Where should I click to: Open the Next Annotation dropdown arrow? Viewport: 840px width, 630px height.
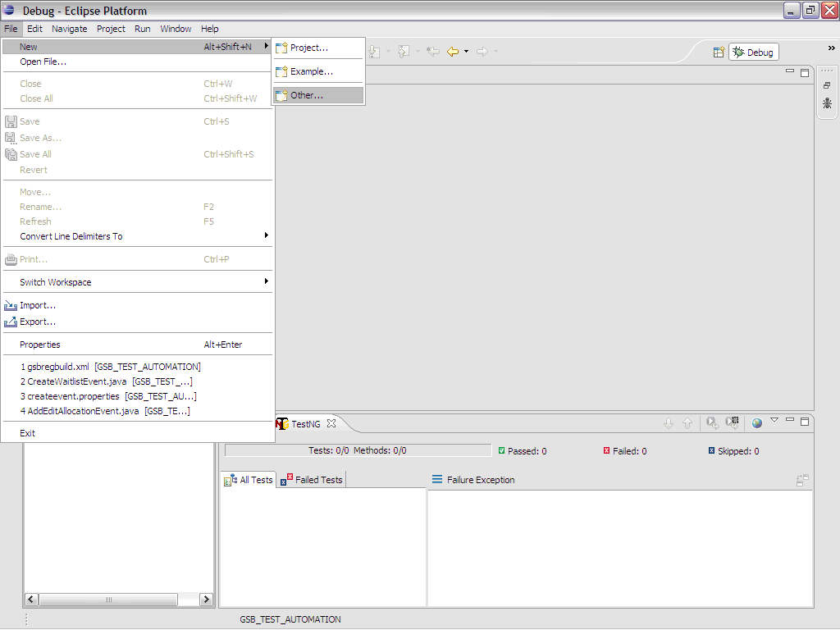point(388,52)
